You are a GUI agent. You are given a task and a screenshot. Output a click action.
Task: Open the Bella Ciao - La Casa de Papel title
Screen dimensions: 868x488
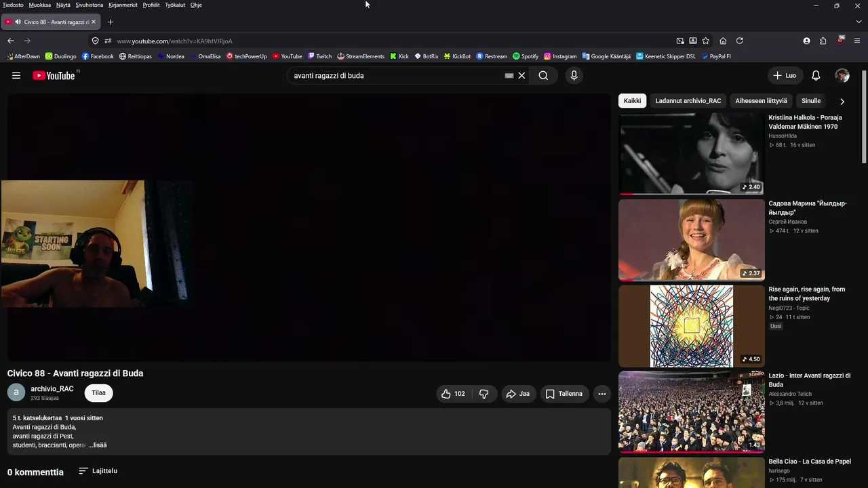[x=810, y=462]
